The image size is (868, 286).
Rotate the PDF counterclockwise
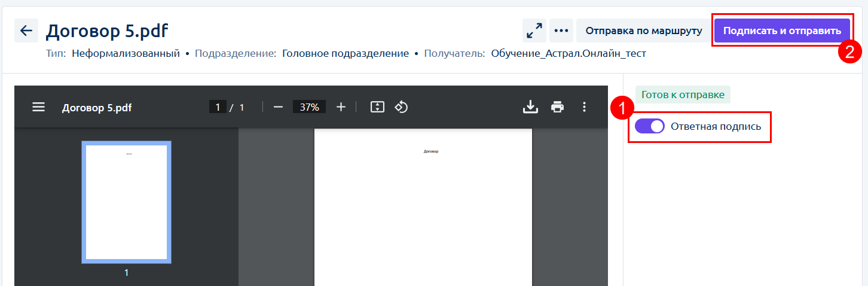tap(402, 107)
